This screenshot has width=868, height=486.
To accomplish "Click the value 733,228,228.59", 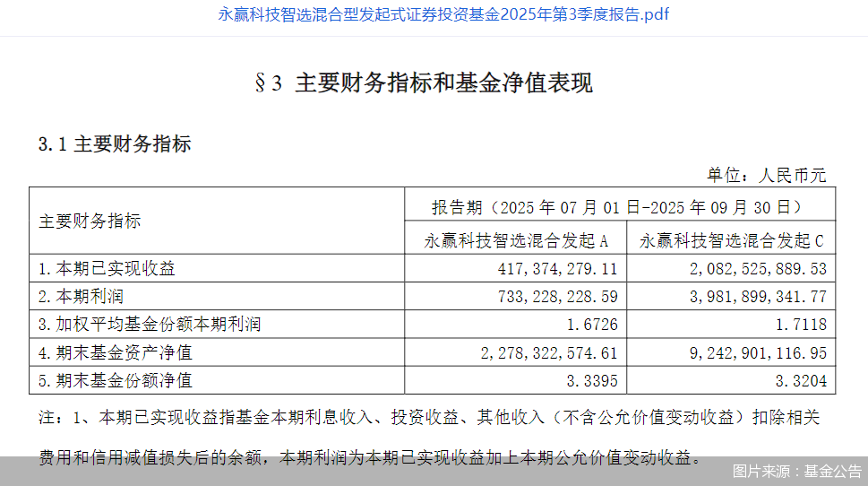I will (557, 296).
